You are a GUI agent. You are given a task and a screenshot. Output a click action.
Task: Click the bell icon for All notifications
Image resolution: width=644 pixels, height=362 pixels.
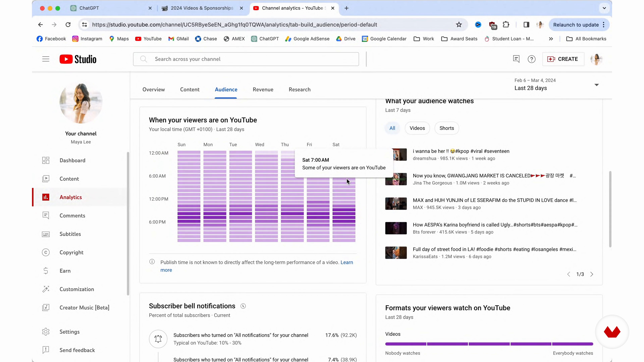158,339
